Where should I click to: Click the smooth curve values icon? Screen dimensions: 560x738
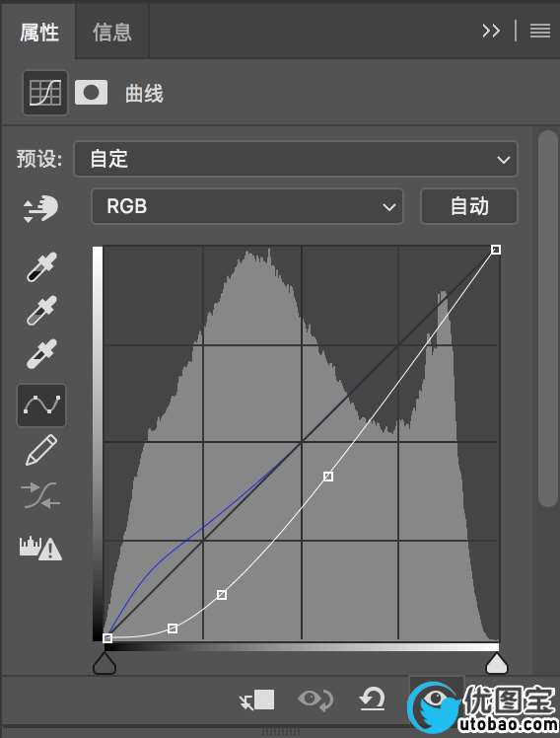[41, 495]
